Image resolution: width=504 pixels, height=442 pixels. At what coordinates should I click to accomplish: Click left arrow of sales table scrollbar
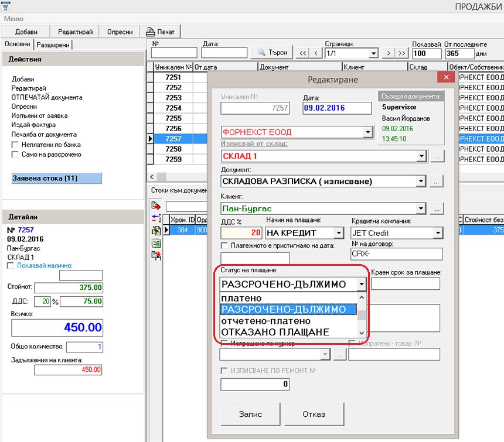[152, 177]
